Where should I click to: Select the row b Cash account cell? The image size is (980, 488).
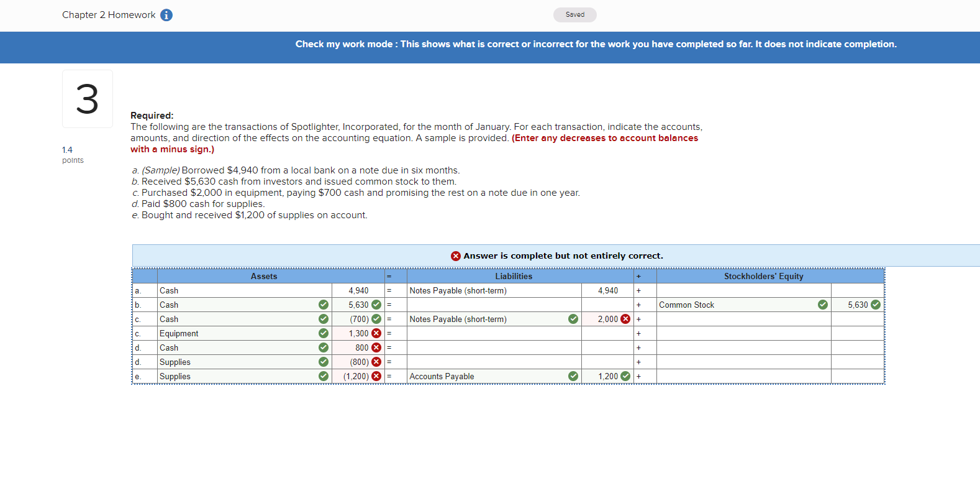click(245, 305)
